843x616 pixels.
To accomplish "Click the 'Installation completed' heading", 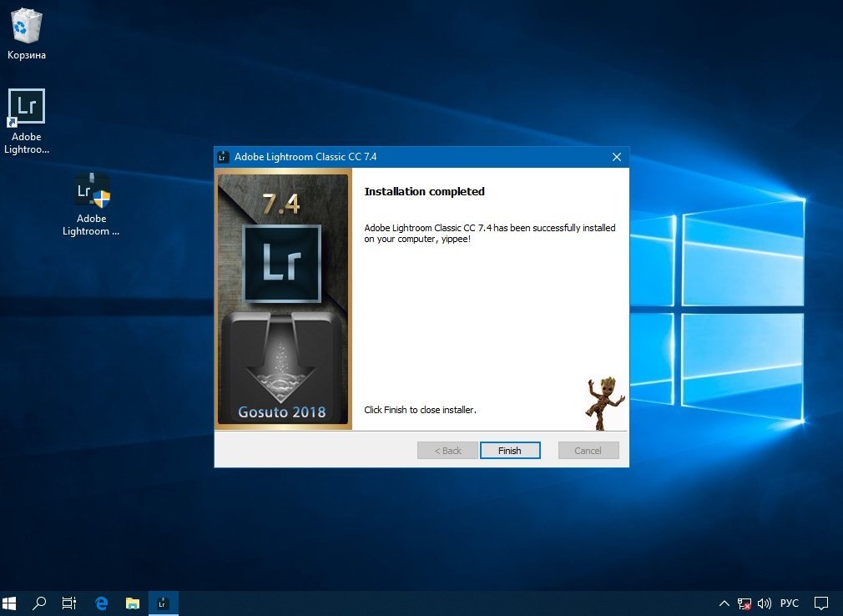I will (424, 191).
